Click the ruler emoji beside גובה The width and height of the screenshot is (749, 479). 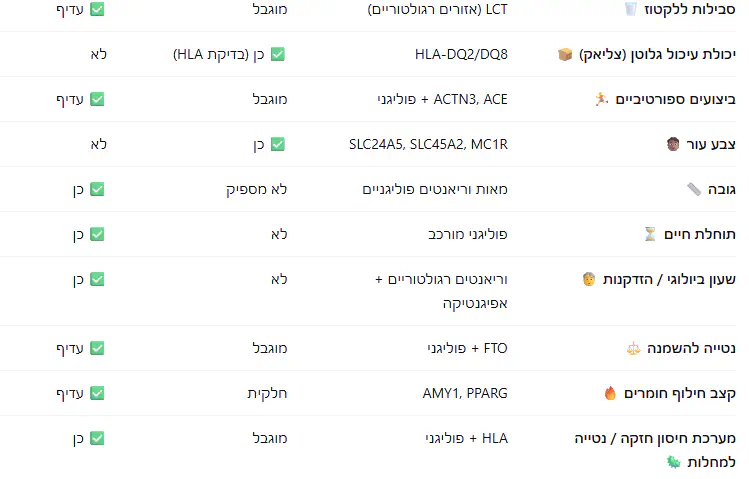[x=694, y=189]
